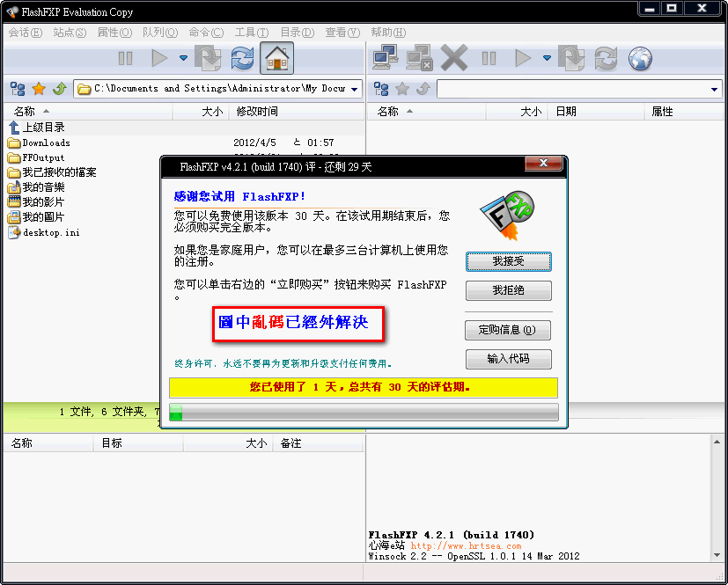This screenshot has width=728, height=585.
Task: Open the 属性(O) menu
Action: (x=114, y=32)
